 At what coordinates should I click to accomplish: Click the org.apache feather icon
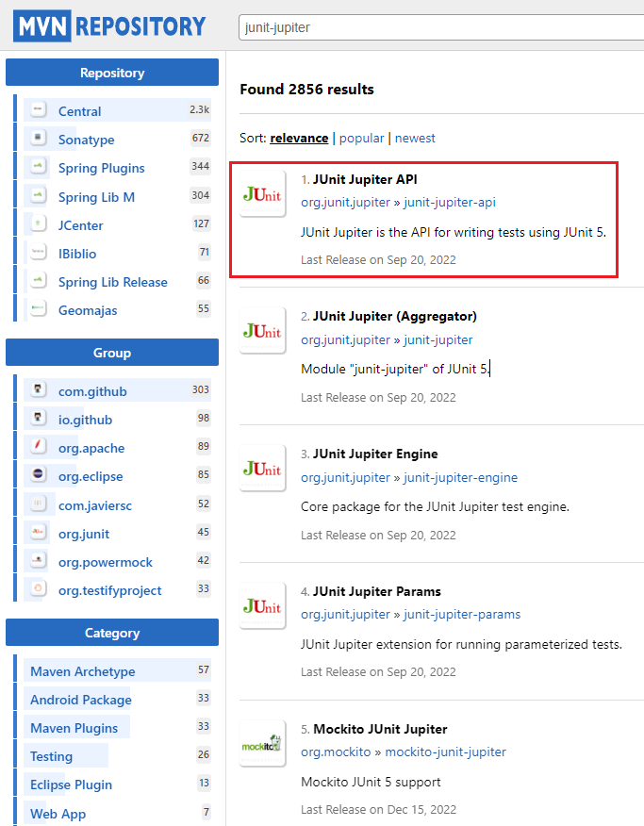[39, 448]
